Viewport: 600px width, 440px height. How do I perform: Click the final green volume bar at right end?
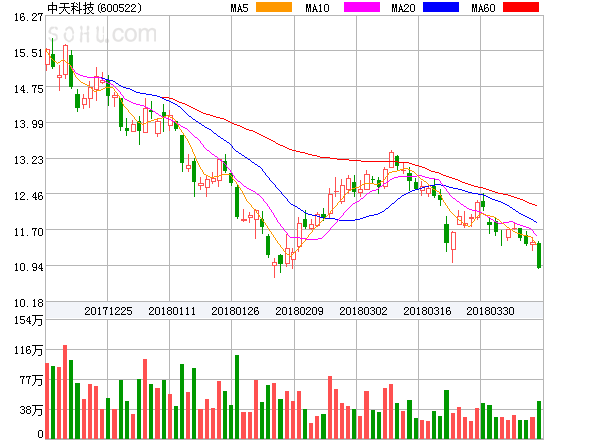539,420
